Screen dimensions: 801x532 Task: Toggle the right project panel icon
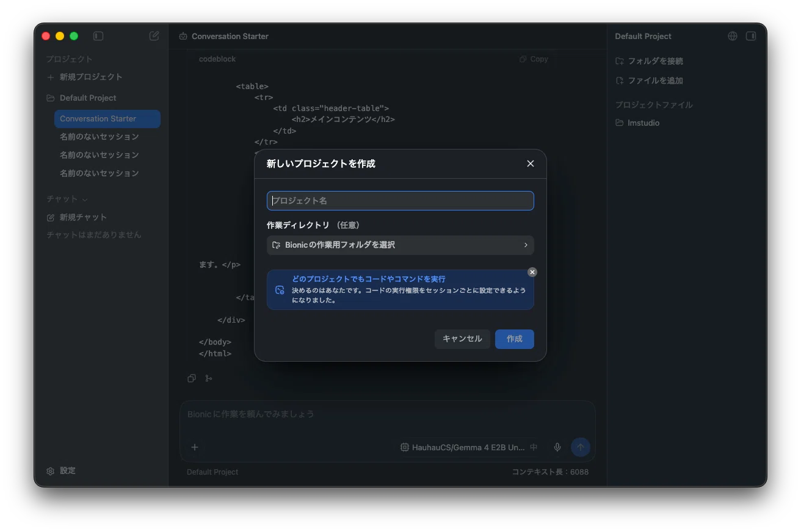click(x=751, y=36)
